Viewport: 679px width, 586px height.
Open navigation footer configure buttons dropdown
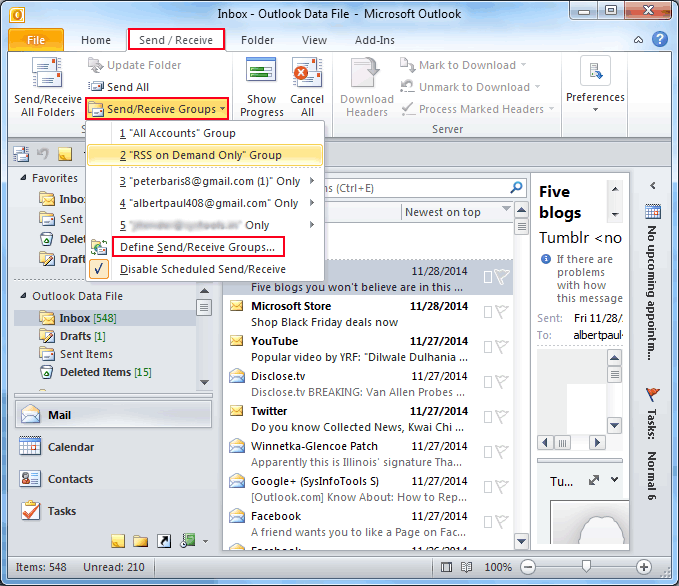[x=205, y=541]
